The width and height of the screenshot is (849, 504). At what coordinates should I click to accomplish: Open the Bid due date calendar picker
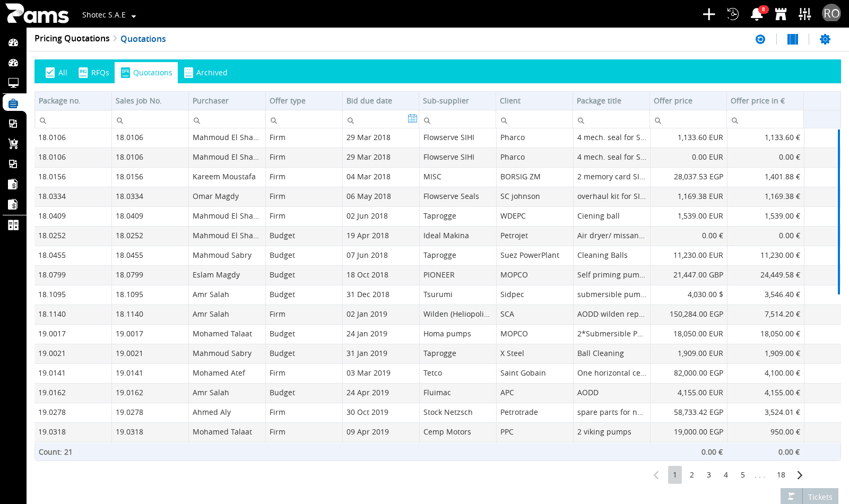point(412,119)
